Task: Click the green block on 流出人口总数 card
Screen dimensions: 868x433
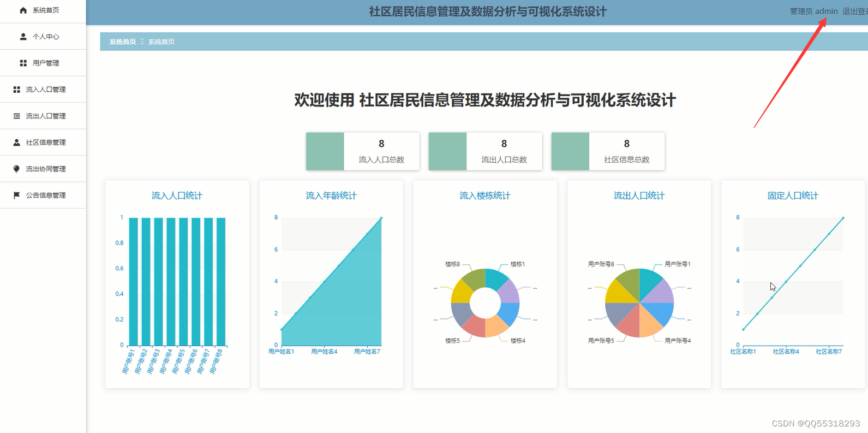Action: 448,151
